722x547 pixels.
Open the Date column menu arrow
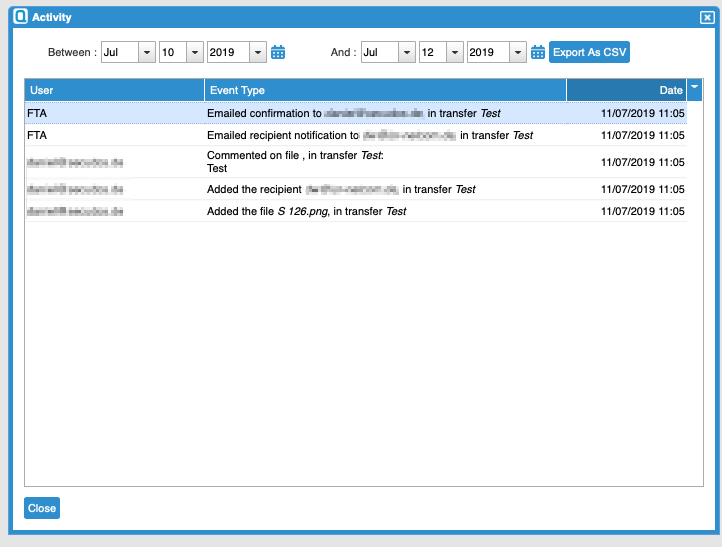pos(694,89)
